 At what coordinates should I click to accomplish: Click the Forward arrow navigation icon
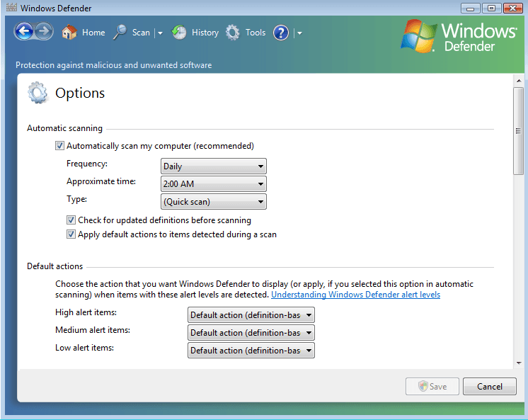click(44, 32)
